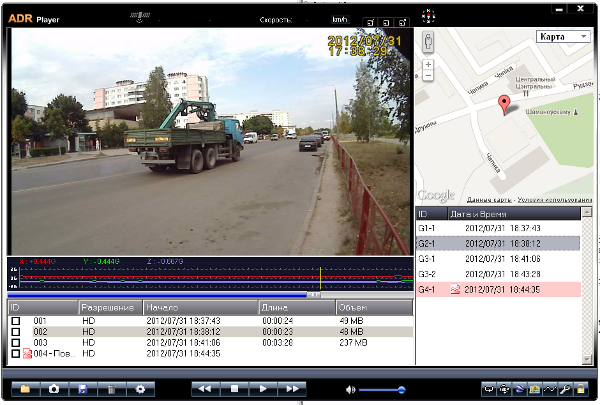600x405 pixels.
Task: Stop the video playback
Action: [234, 389]
